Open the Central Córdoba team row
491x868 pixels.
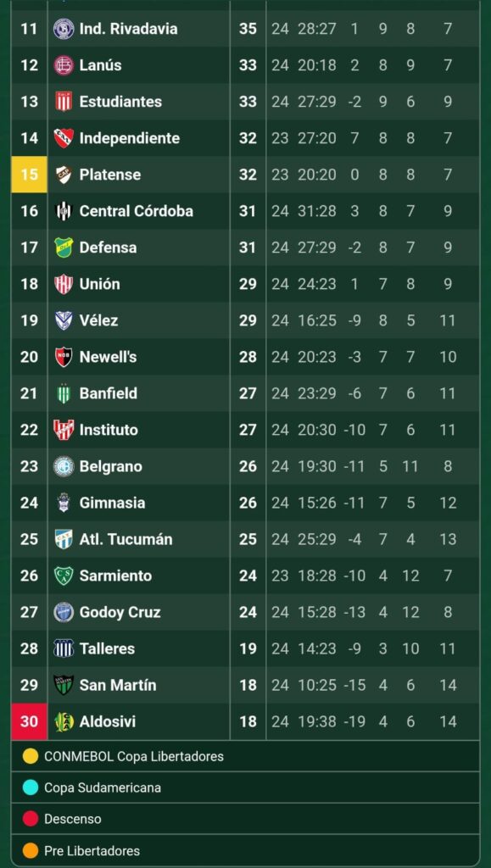pyautogui.click(x=245, y=211)
